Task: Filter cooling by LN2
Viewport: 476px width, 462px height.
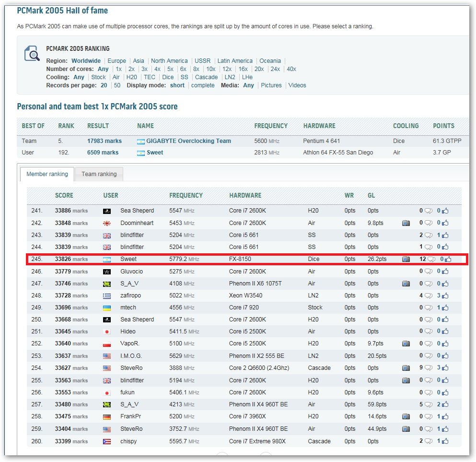Action: click(230, 77)
